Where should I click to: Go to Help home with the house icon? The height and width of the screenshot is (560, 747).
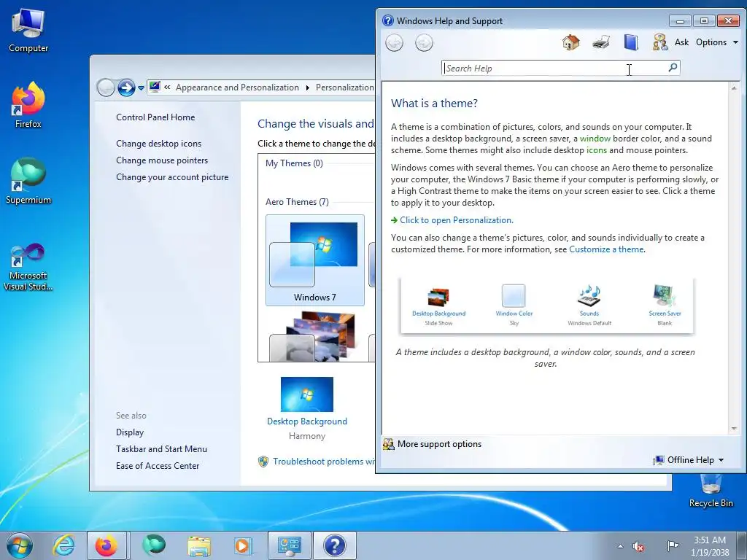tap(570, 42)
